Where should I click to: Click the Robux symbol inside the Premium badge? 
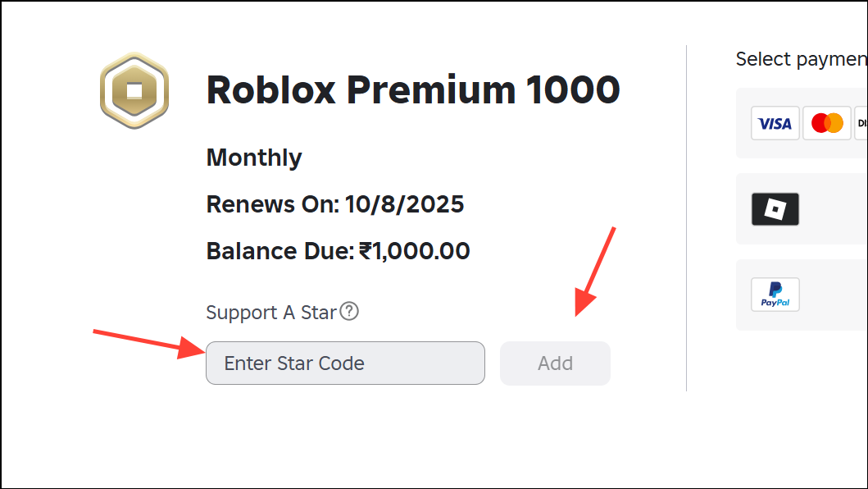134,92
